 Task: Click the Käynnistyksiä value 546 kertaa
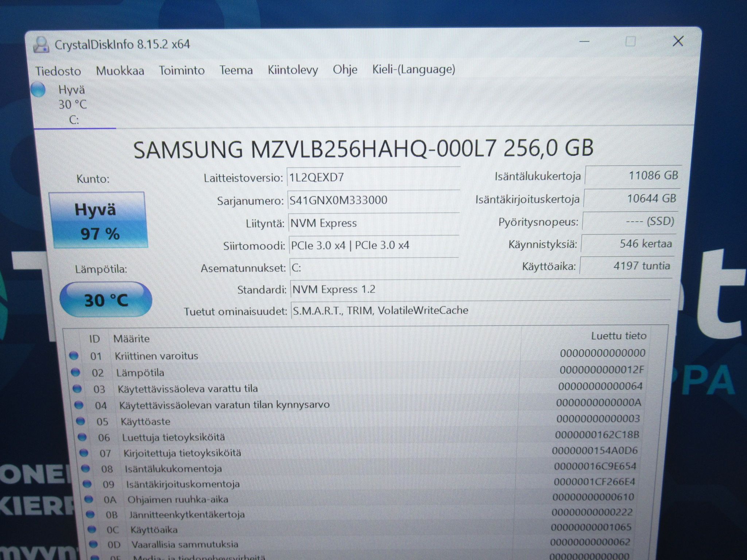tap(629, 244)
